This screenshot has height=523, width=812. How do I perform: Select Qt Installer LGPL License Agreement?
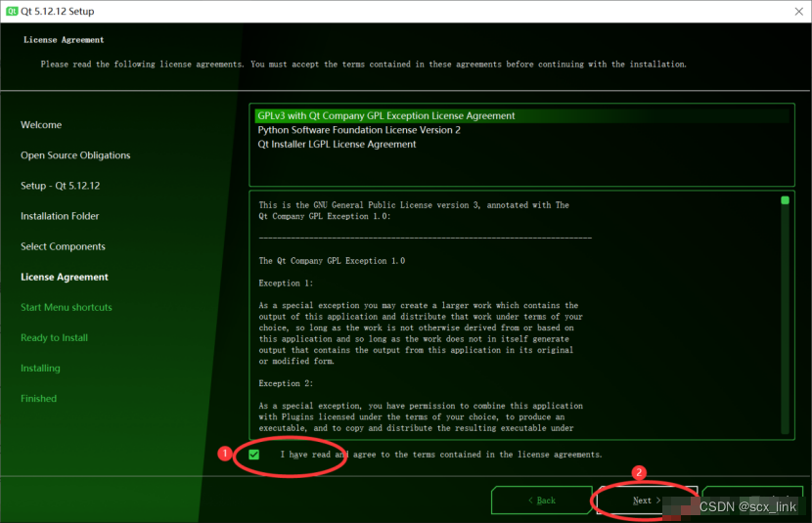click(x=522, y=145)
